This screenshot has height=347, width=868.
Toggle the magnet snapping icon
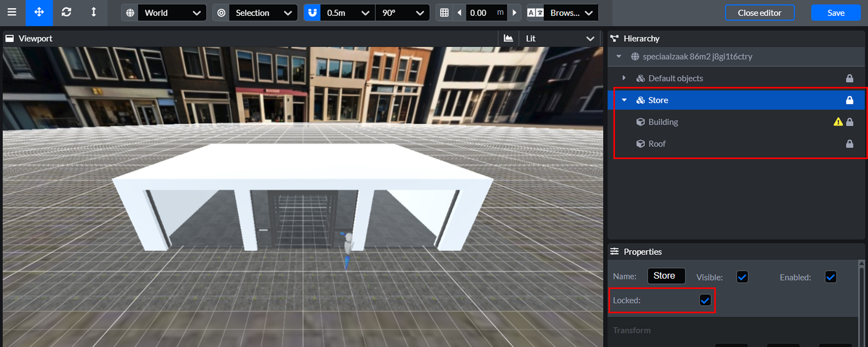tap(312, 13)
